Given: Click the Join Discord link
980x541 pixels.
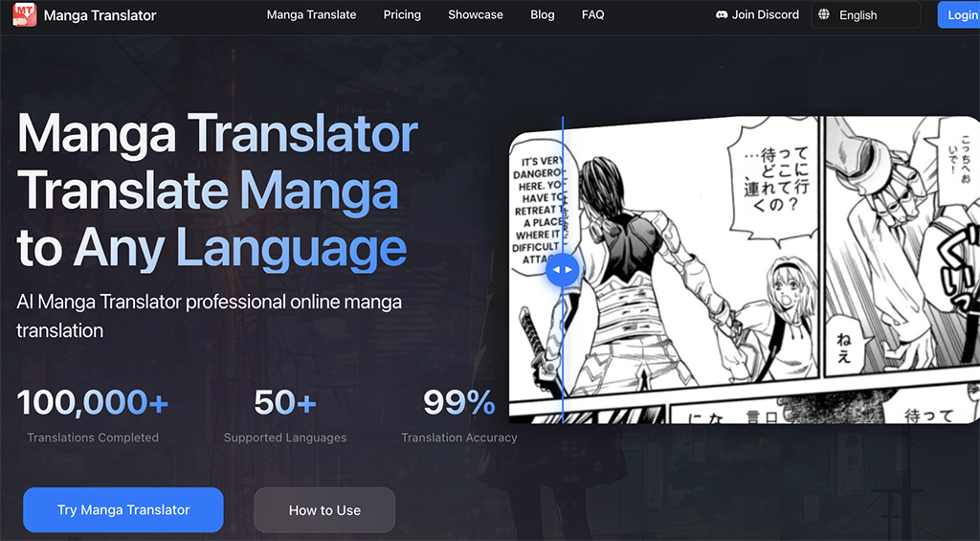Looking at the screenshot, I should coord(758,14).
